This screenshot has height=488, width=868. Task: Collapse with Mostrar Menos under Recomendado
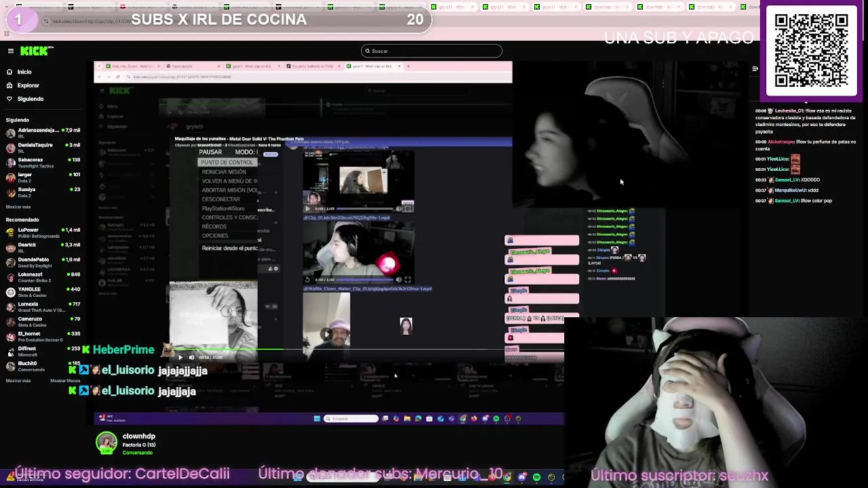65,381
